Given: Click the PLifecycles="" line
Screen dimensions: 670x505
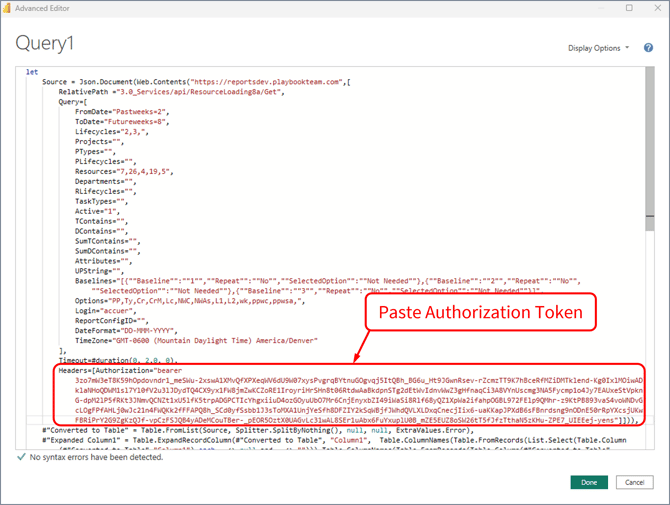Looking at the screenshot, I should coord(106,161).
